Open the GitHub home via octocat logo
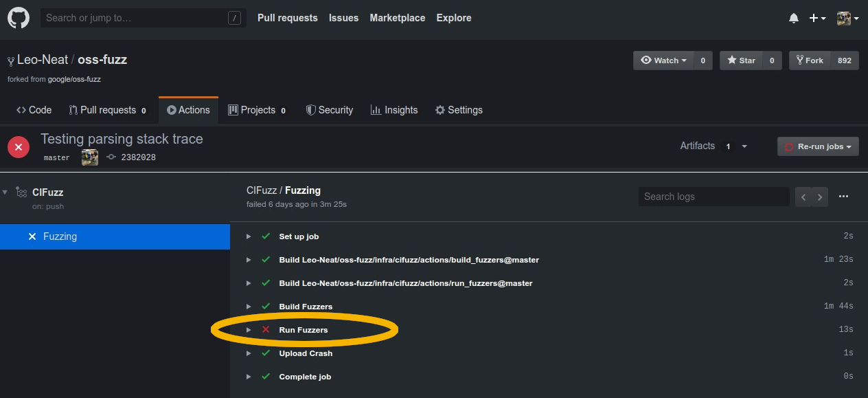The width and height of the screenshot is (868, 398). 18,18
